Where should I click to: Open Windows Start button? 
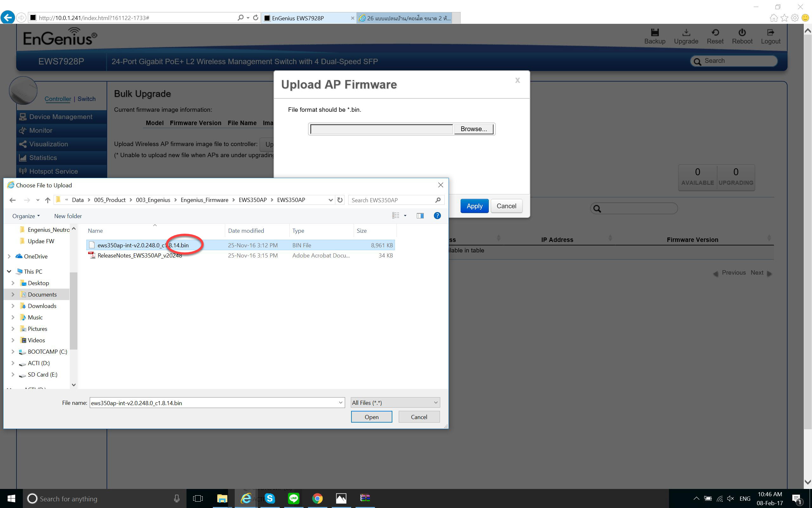tap(11, 498)
